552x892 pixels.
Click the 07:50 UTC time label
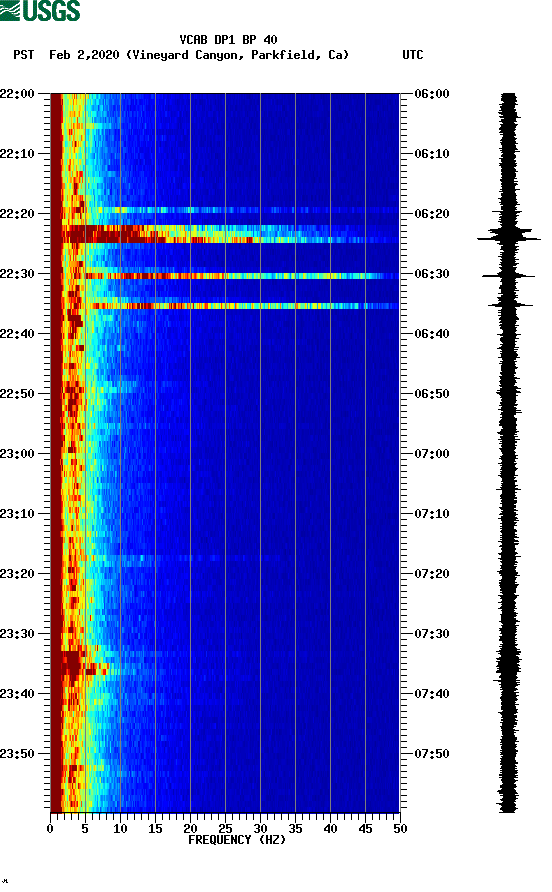pyautogui.click(x=432, y=754)
